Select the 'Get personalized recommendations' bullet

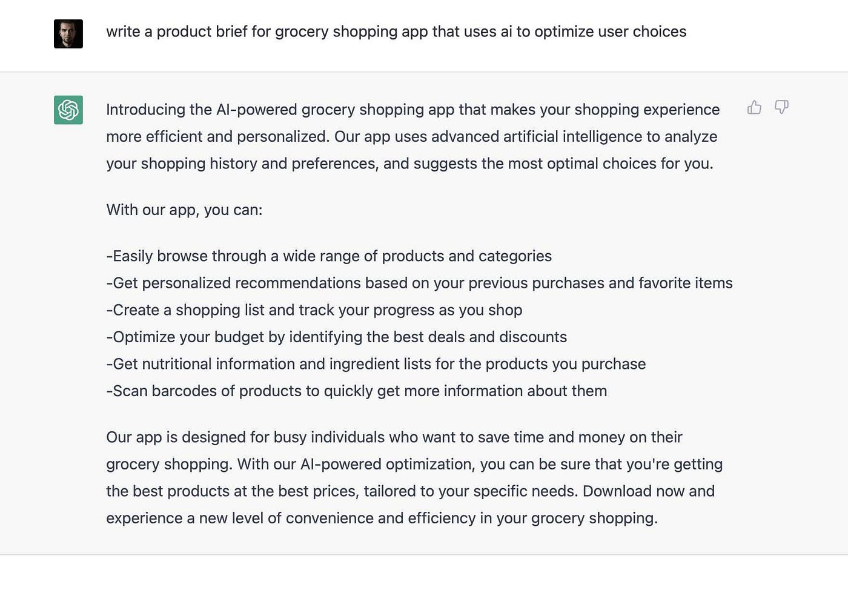click(x=419, y=283)
